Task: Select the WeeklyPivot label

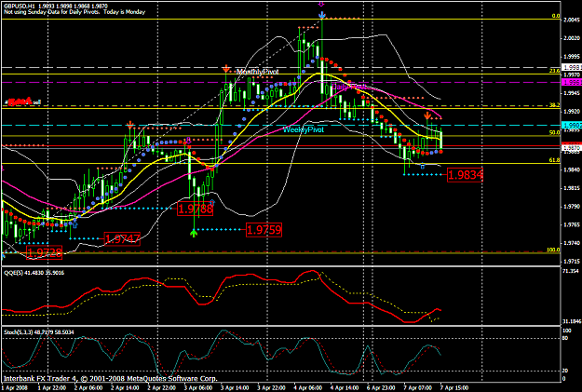Action: 304,129
